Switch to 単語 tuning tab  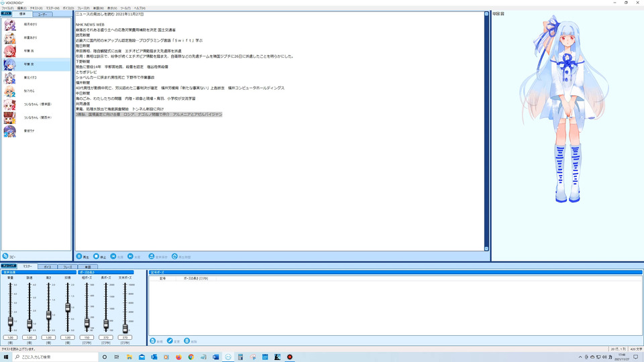(87, 267)
